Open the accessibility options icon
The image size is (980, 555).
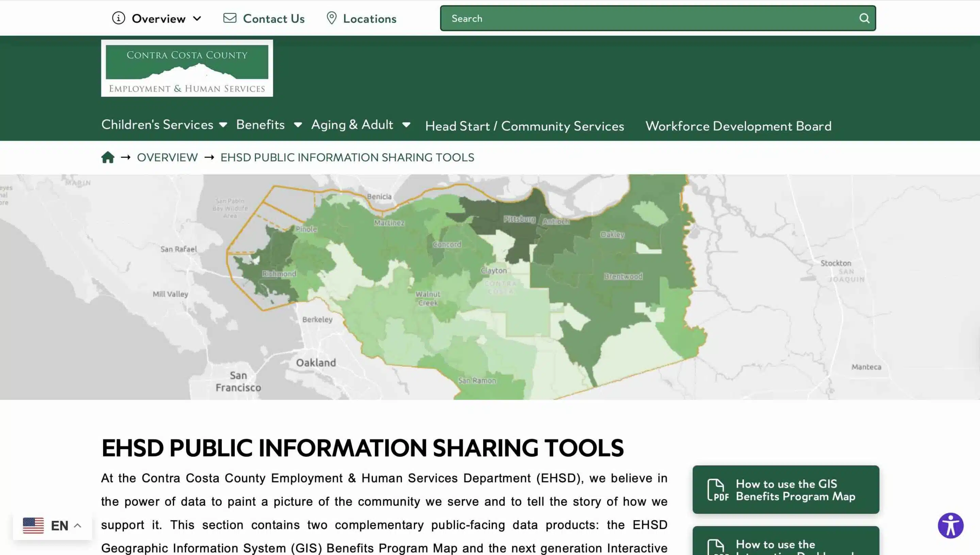tap(950, 525)
